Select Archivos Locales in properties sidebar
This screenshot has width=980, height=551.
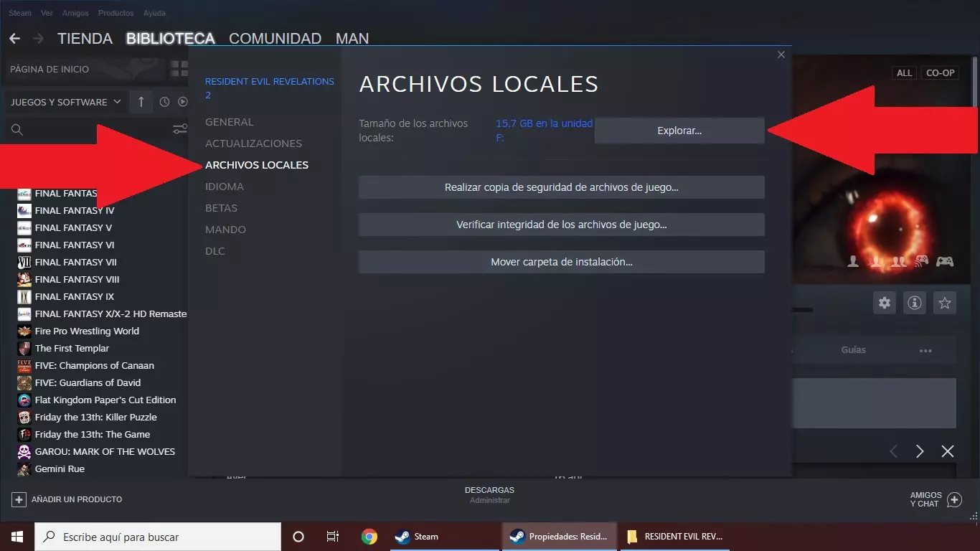257,165
